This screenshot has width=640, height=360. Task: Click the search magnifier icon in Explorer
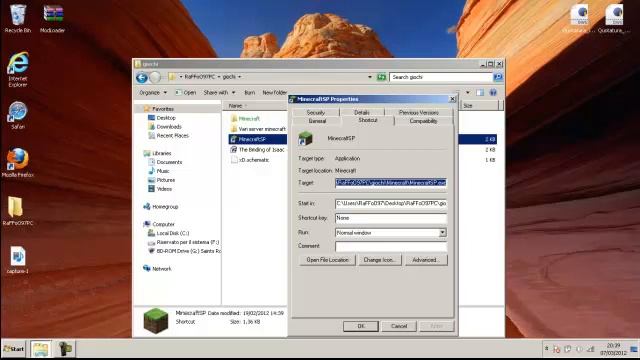pyautogui.click(x=498, y=77)
